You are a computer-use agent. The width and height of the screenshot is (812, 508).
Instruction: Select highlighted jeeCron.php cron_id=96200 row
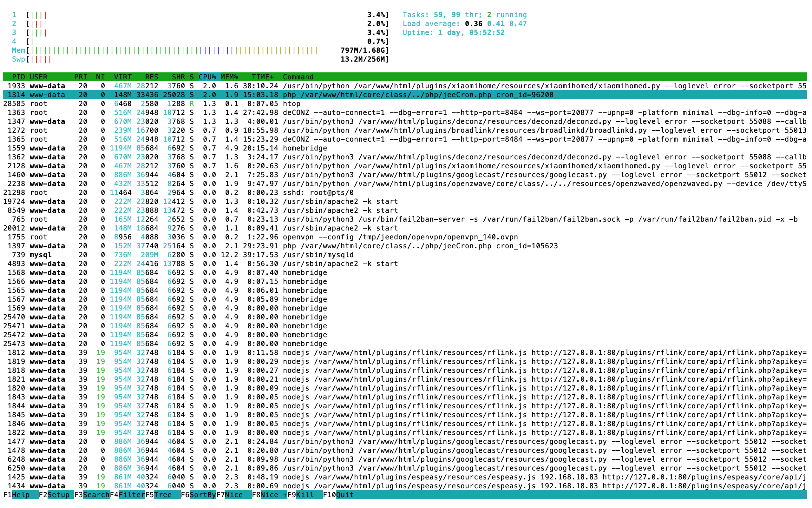405,95
